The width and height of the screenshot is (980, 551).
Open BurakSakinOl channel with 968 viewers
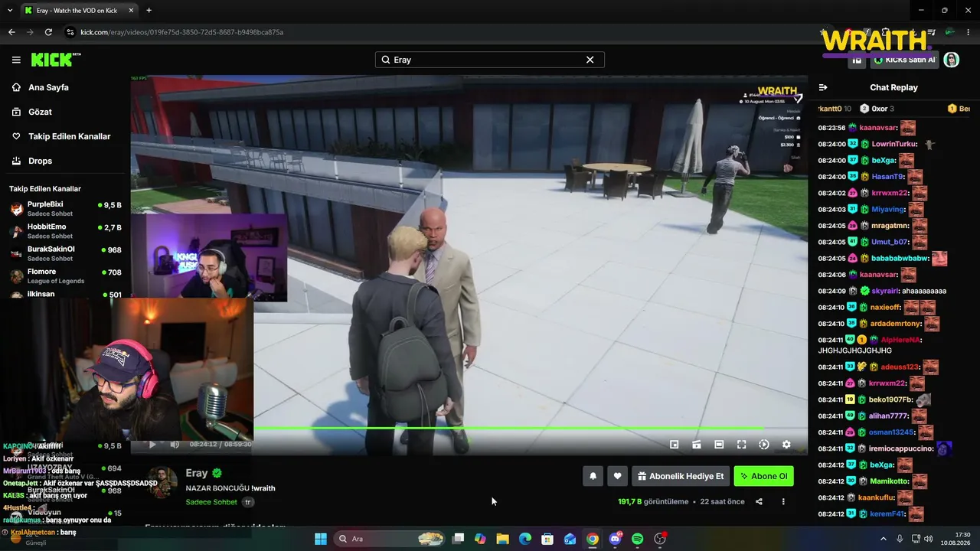[x=65, y=253]
